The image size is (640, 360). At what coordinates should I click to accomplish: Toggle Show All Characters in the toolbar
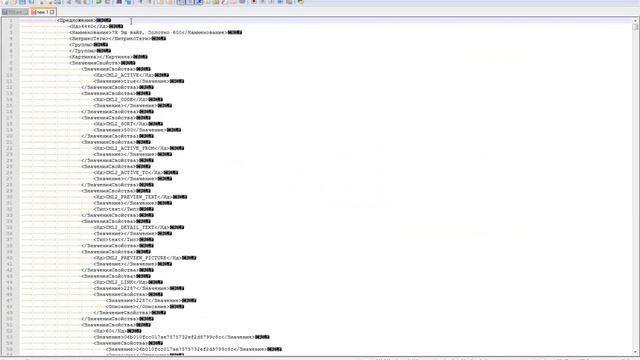click(190, 2)
